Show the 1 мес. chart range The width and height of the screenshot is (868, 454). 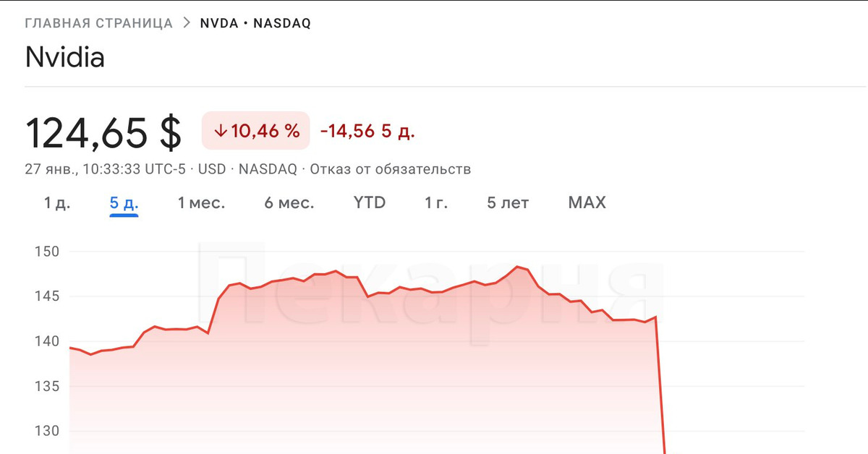[x=201, y=203]
